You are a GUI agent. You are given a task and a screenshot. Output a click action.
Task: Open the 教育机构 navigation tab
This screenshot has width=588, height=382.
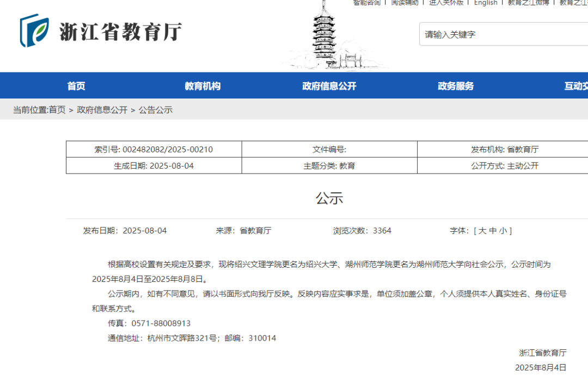[x=203, y=86]
